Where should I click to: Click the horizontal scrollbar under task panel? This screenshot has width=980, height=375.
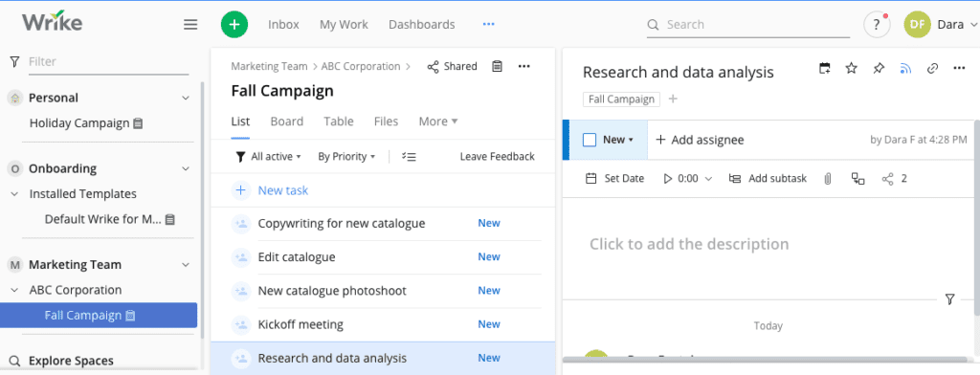[764, 360]
